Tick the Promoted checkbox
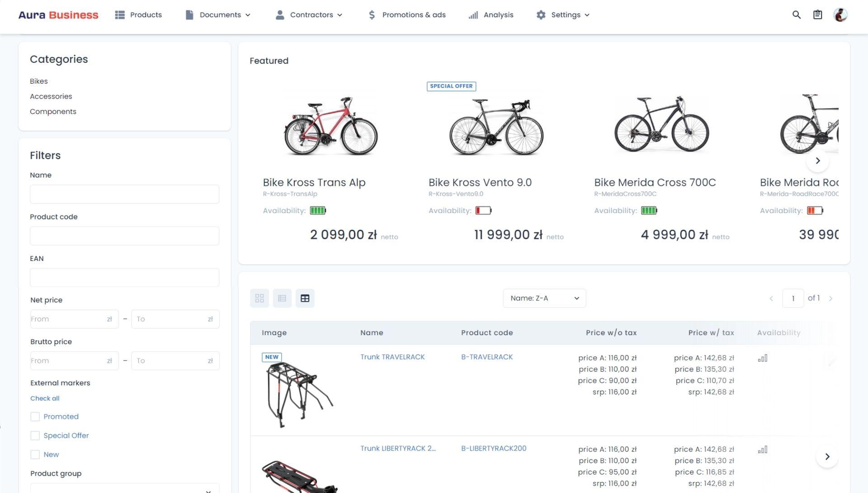The image size is (868, 493). pos(35,417)
